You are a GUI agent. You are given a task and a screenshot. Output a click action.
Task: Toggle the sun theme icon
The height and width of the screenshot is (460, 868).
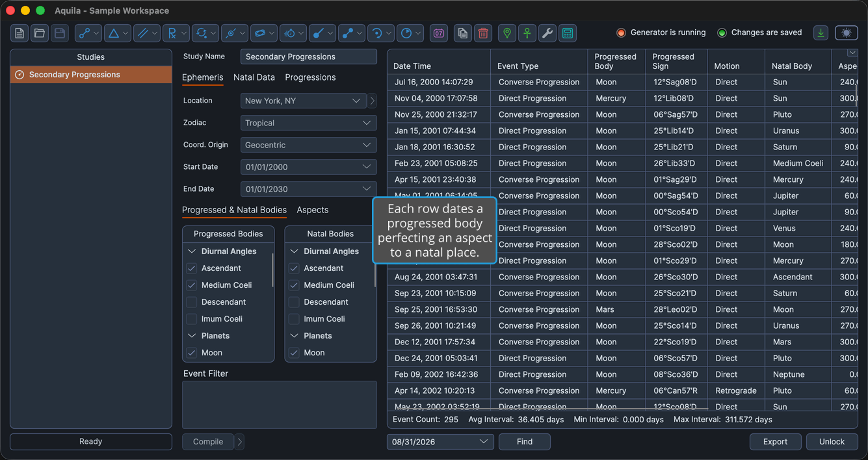click(847, 33)
